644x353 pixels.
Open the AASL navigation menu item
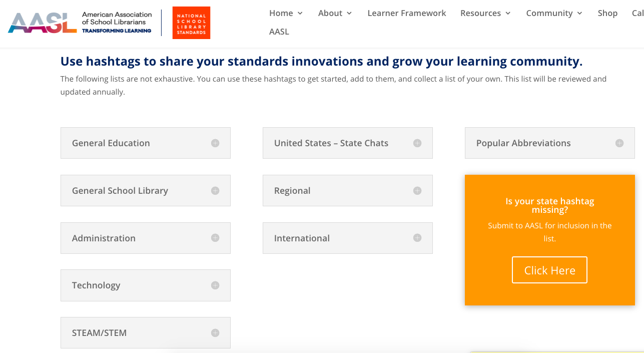coord(279,31)
